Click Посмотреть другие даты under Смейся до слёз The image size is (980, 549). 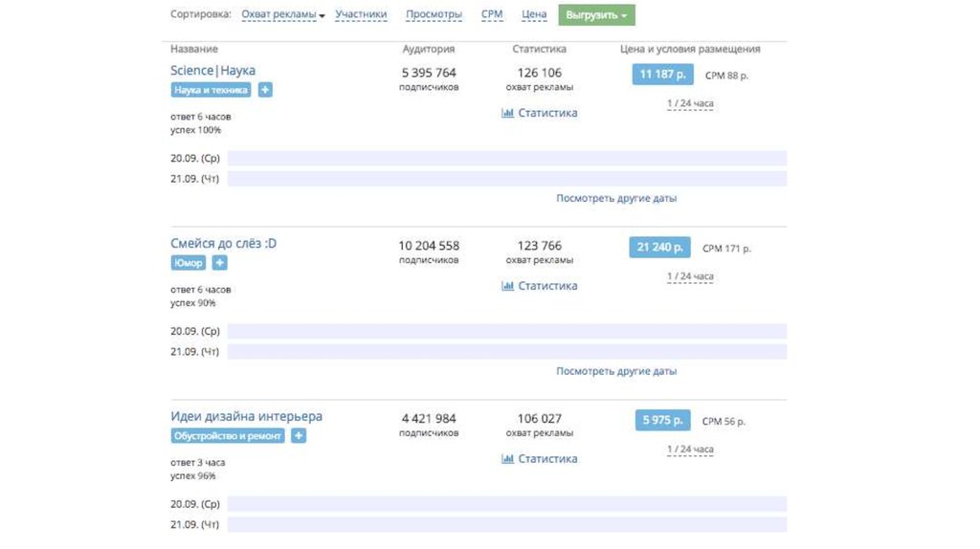point(616,371)
